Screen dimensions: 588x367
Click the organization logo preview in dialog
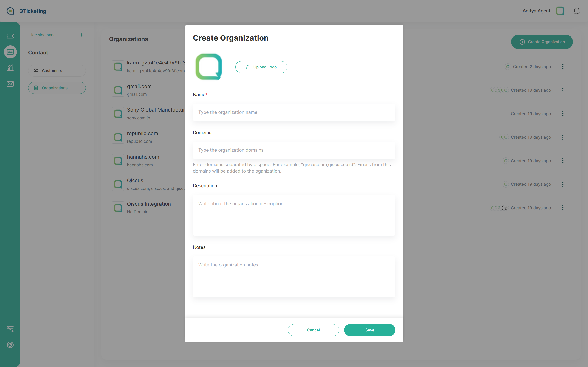(x=209, y=67)
